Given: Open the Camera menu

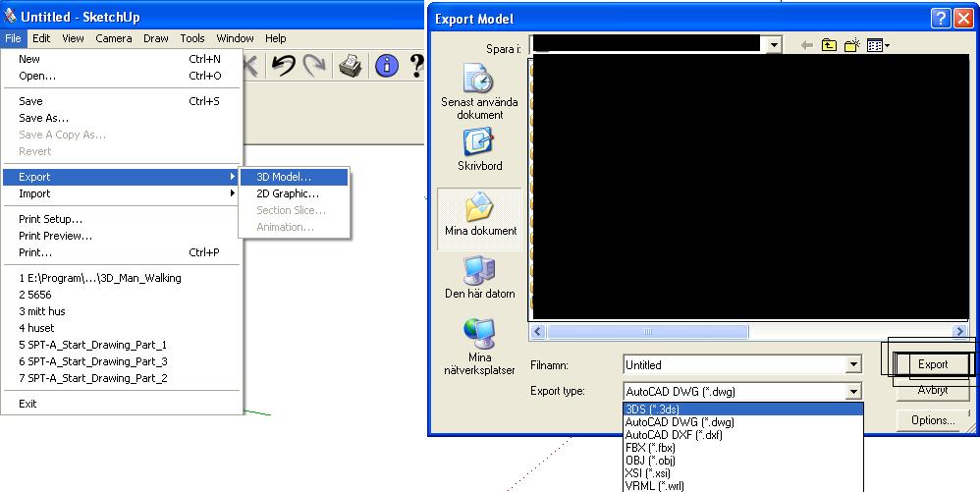Looking at the screenshot, I should (114, 38).
